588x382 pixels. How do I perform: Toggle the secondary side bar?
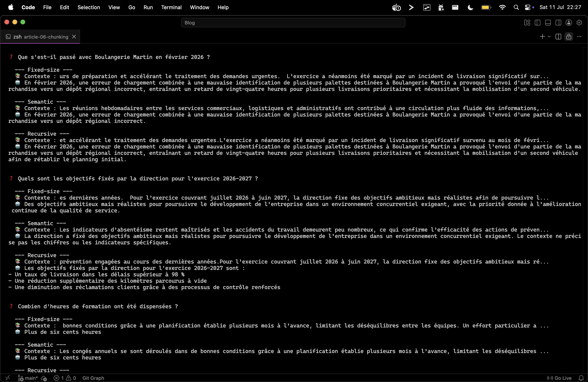pyautogui.click(x=558, y=23)
